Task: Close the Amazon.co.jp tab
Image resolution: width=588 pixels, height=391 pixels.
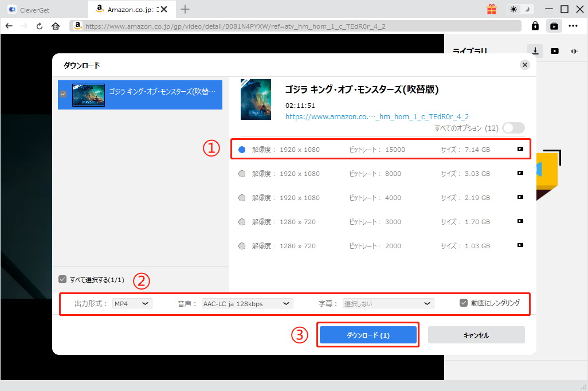Action: [x=164, y=9]
